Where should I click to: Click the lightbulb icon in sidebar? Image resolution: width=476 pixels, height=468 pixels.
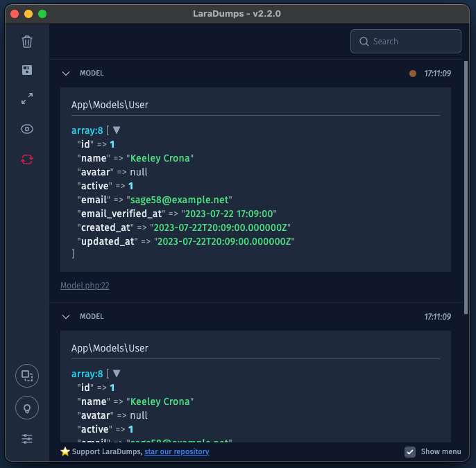pyautogui.click(x=27, y=408)
